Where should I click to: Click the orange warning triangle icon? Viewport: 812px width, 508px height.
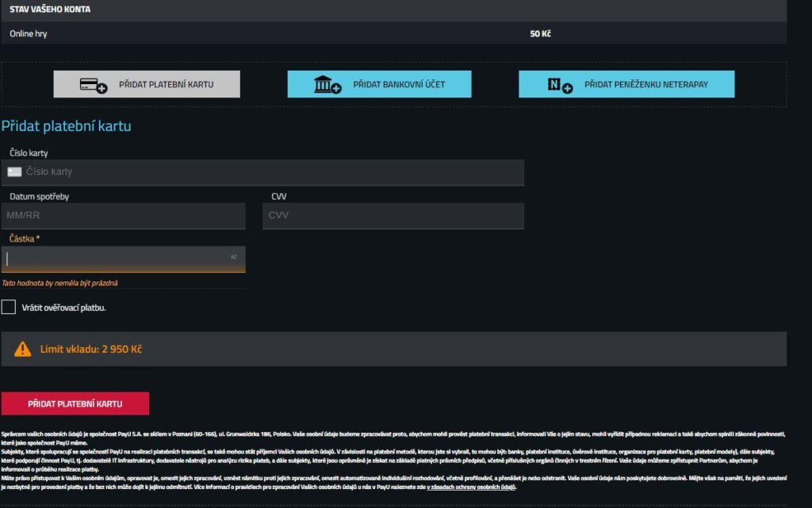click(23, 349)
